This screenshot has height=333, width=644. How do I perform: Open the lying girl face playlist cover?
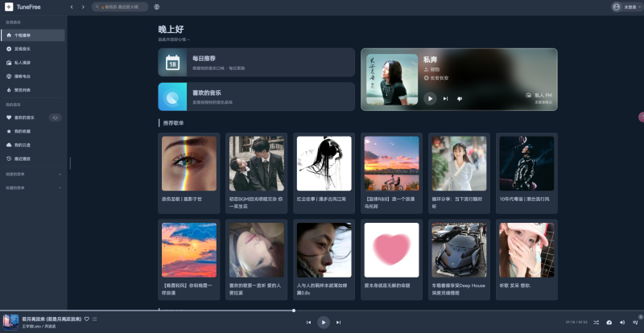tap(257, 250)
